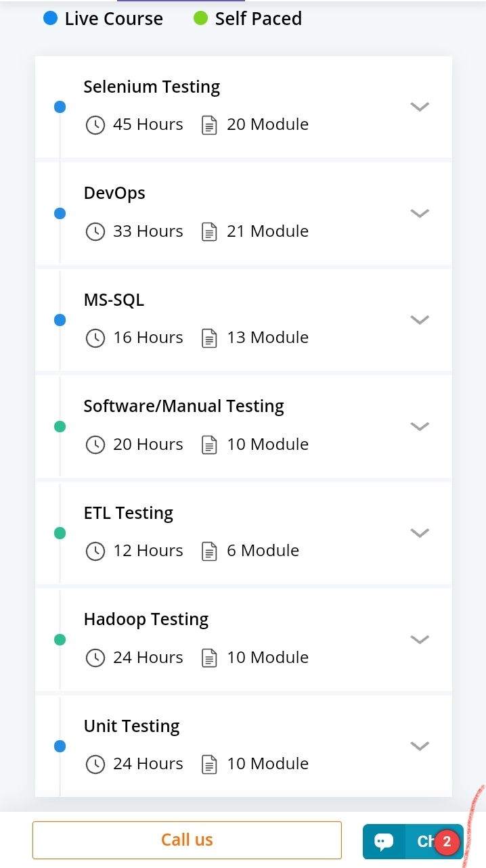The height and width of the screenshot is (868, 486).
Task: Click the blue Live Course legend dot
Action: click(50, 18)
